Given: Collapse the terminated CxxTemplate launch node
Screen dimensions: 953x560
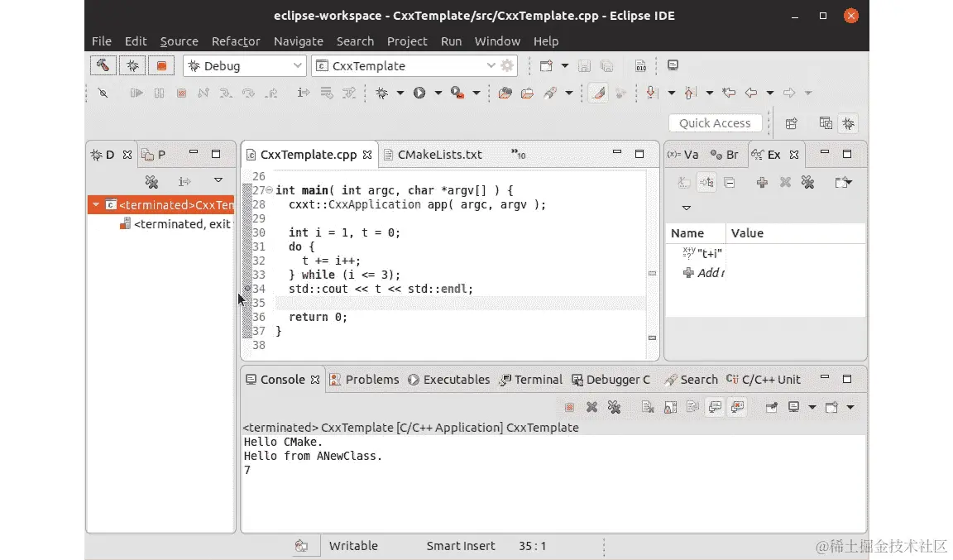Looking at the screenshot, I should [x=96, y=205].
